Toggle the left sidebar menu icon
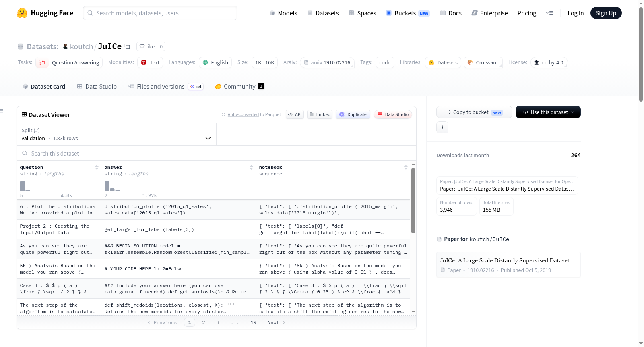This screenshot has width=644, height=347. point(2,111)
